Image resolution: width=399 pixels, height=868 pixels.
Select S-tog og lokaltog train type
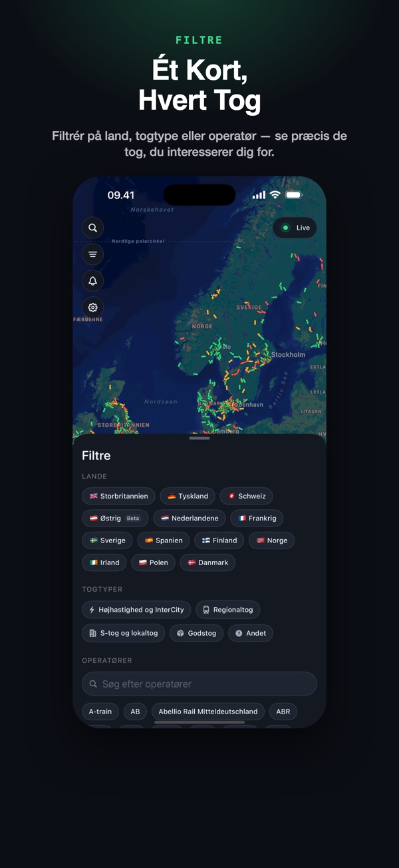[124, 633]
